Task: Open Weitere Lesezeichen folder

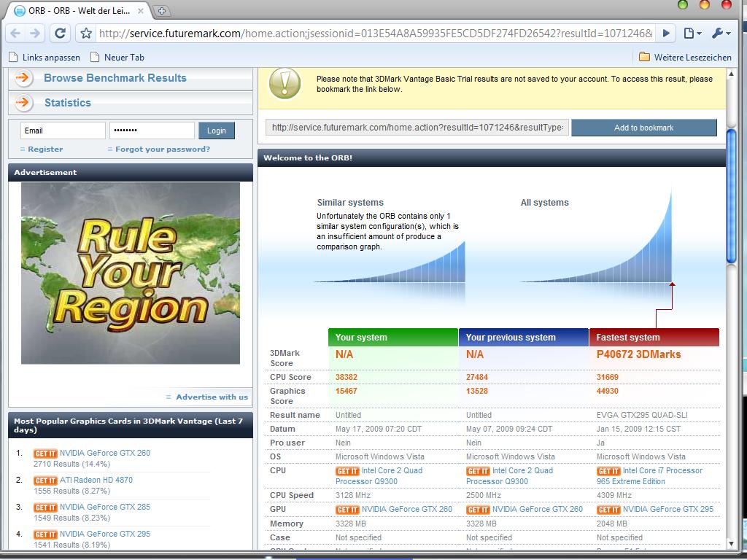Action: (x=685, y=57)
